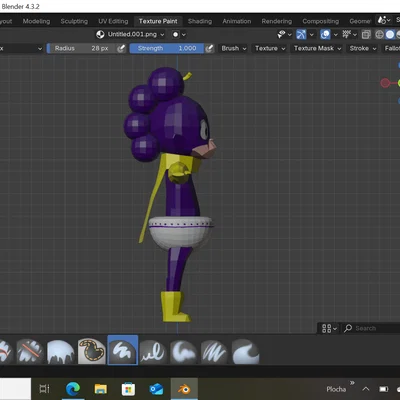Click the red X axis gizmo circle

click(x=385, y=83)
